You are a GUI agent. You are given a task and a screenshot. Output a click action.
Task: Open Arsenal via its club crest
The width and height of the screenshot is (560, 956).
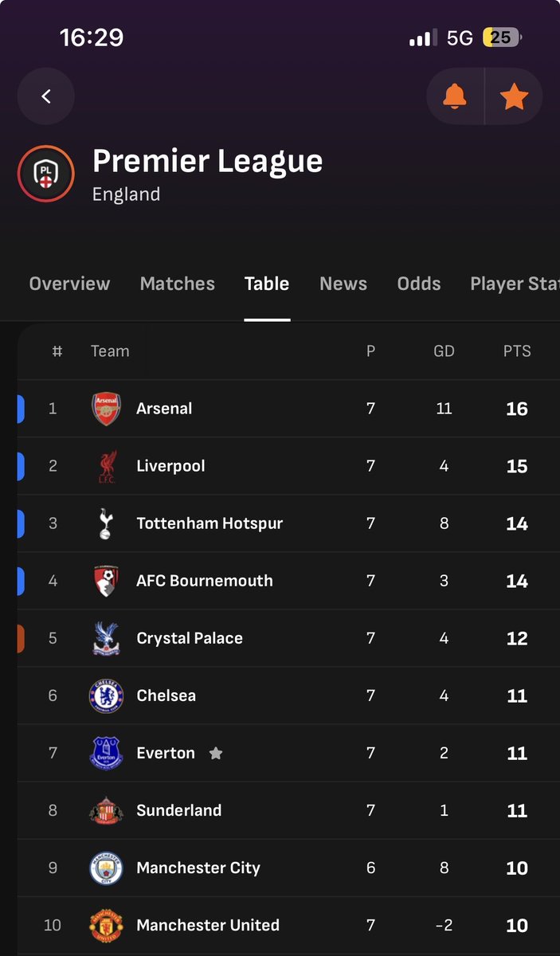106,409
